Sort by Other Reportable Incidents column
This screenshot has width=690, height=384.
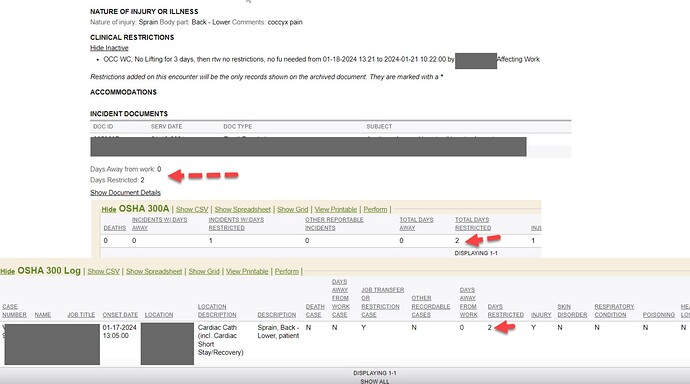pos(334,223)
